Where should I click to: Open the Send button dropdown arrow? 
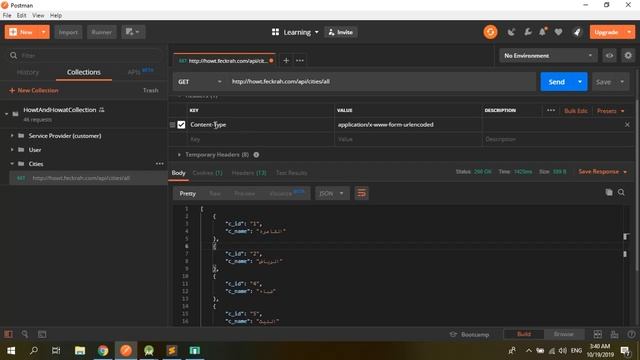580,82
